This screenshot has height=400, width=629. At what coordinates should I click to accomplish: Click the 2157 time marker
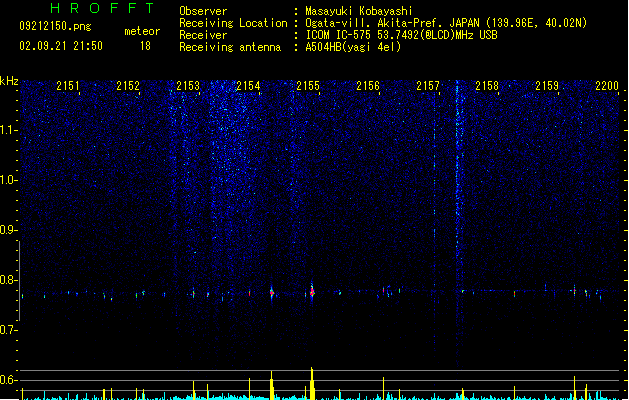[x=428, y=86]
